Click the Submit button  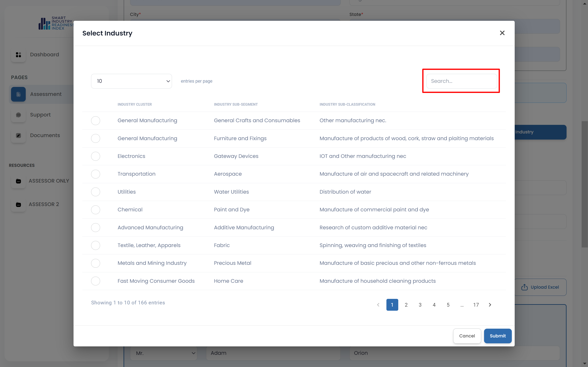497,336
